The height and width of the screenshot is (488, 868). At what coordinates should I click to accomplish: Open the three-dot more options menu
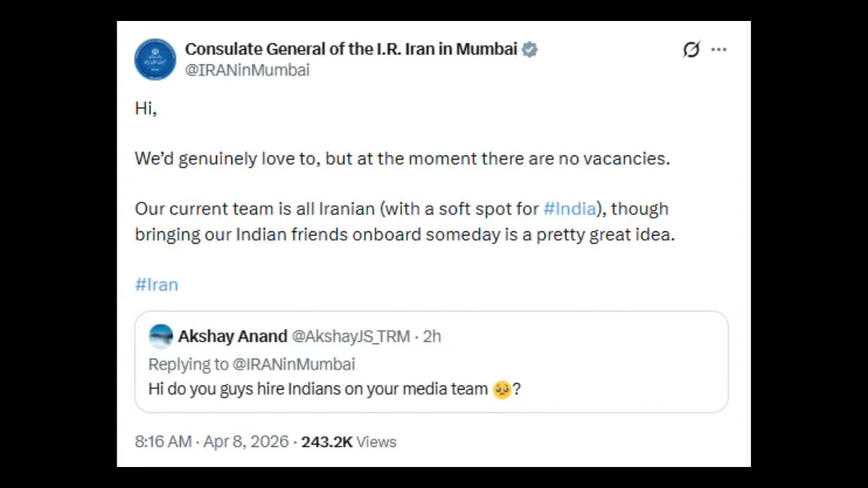718,50
